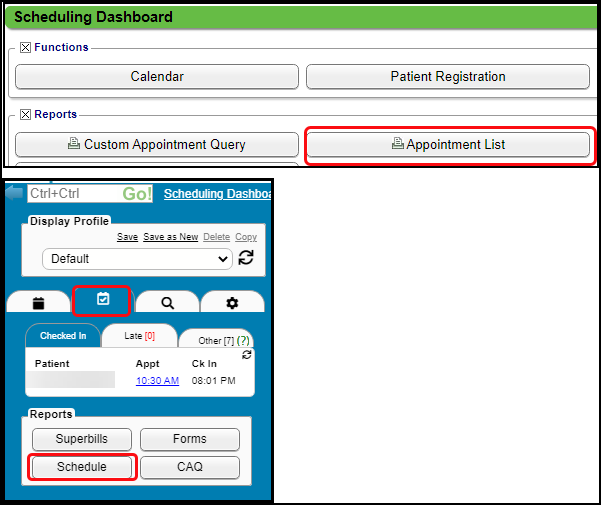This screenshot has height=505, width=601.
Task: Open the Default display profile dropdown
Action: [137, 258]
